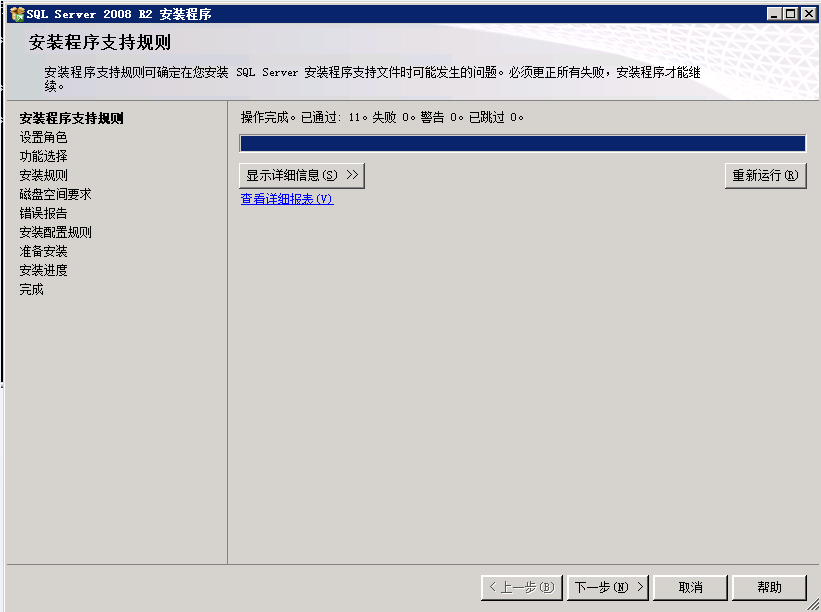Click the 重新运行 button
Screen dimensions: 821x612
(765, 176)
